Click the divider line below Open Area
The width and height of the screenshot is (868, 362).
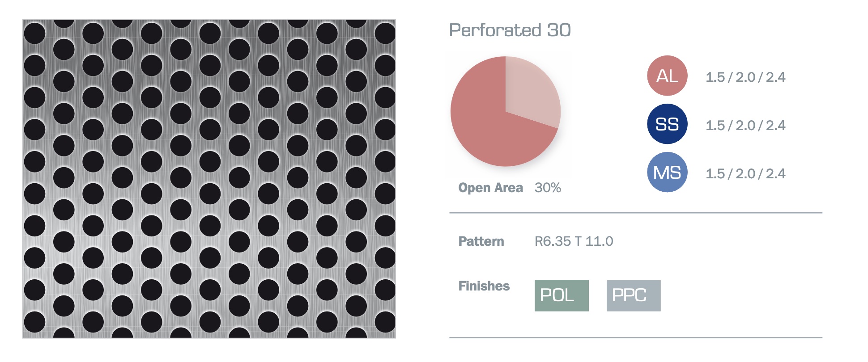(636, 213)
